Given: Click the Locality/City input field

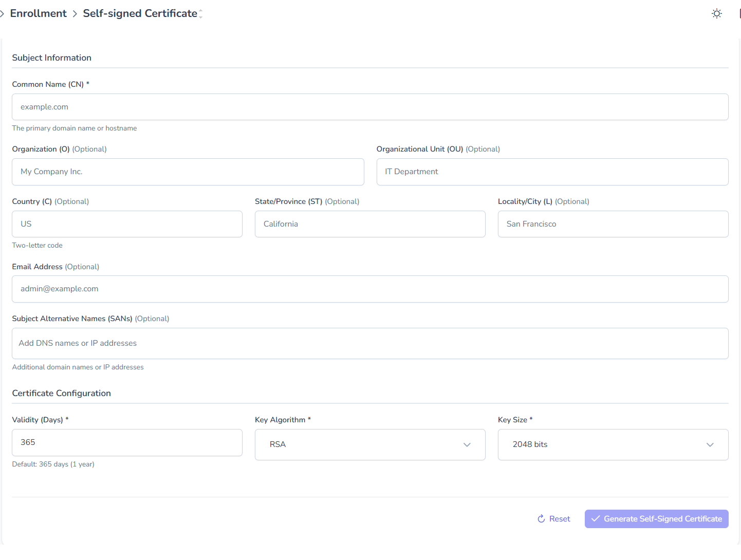Looking at the screenshot, I should 613,224.
